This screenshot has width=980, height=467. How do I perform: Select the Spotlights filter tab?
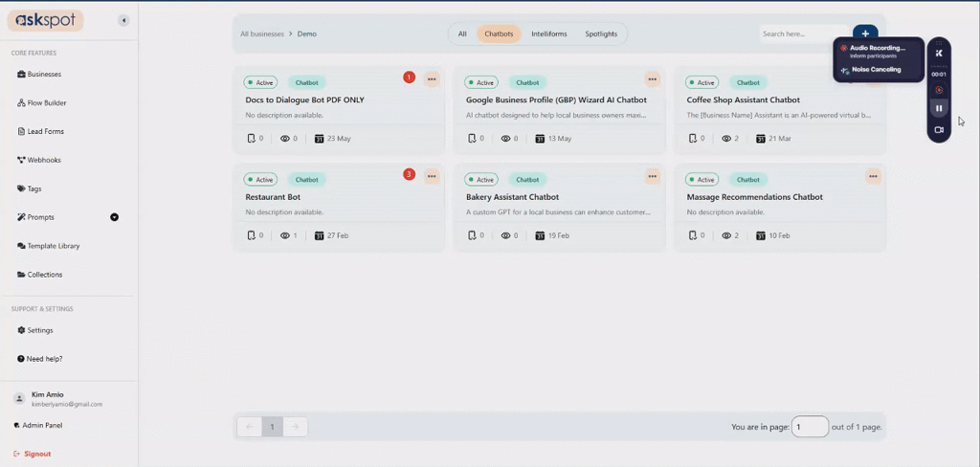(601, 33)
